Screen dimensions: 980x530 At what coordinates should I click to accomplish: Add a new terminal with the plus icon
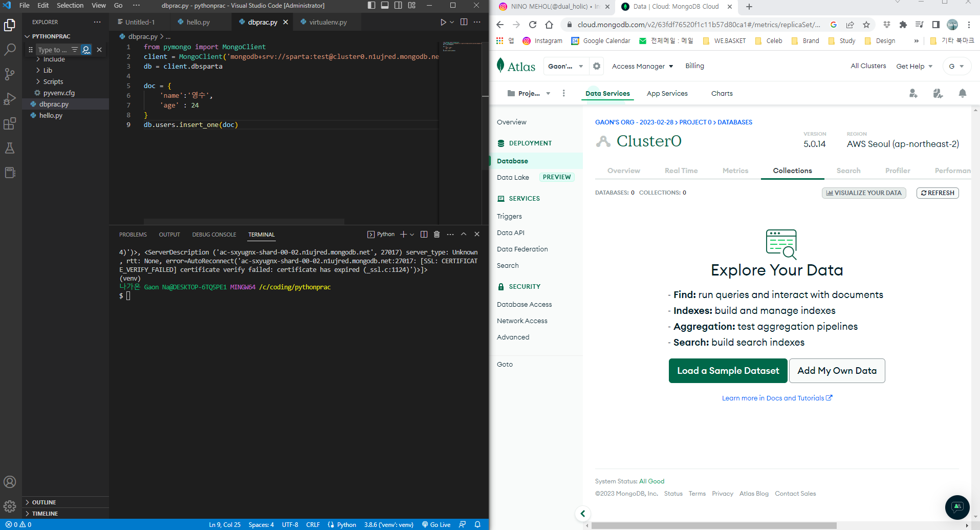(403, 234)
